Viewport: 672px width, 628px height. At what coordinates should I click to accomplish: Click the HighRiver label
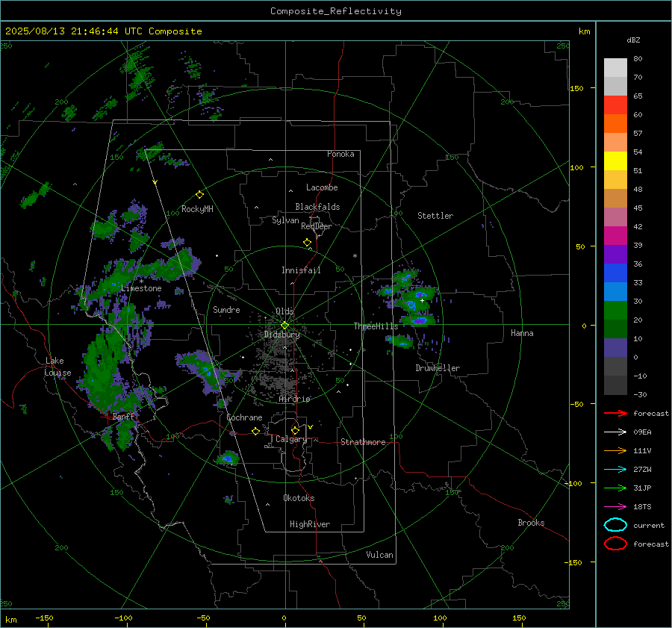click(x=310, y=524)
